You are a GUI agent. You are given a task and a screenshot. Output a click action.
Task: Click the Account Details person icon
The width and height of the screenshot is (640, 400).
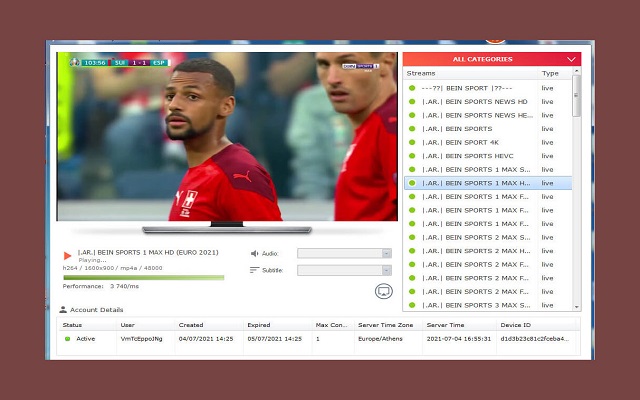[x=63, y=310]
